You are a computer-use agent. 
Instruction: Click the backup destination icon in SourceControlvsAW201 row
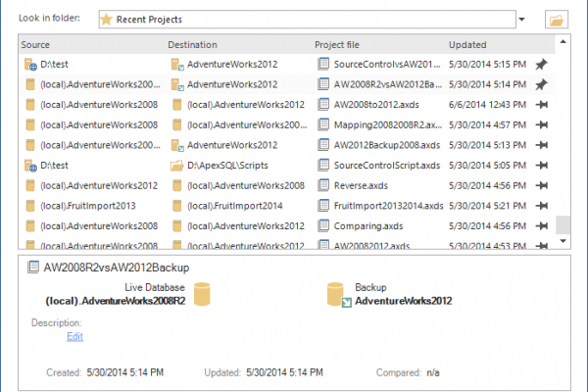177,64
